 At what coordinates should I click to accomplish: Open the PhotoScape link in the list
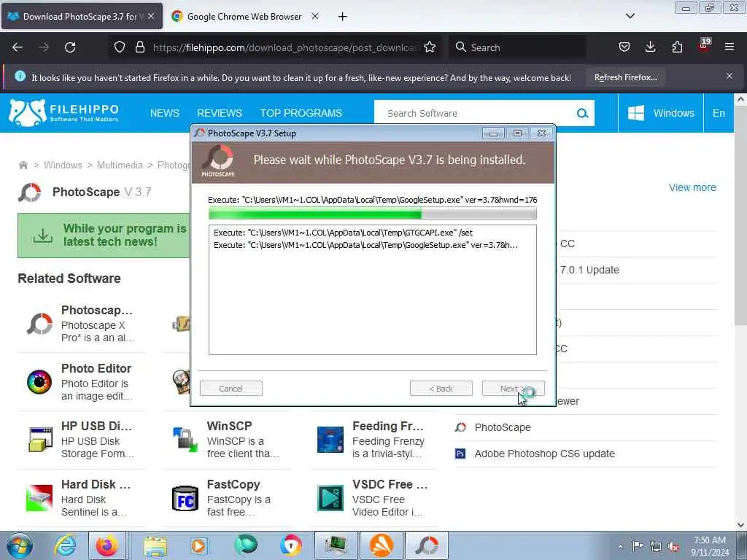[x=503, y=427]
